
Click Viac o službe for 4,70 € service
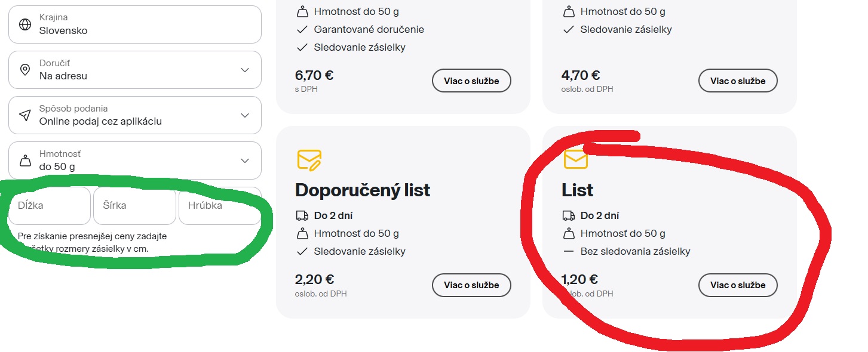[738, 81]
